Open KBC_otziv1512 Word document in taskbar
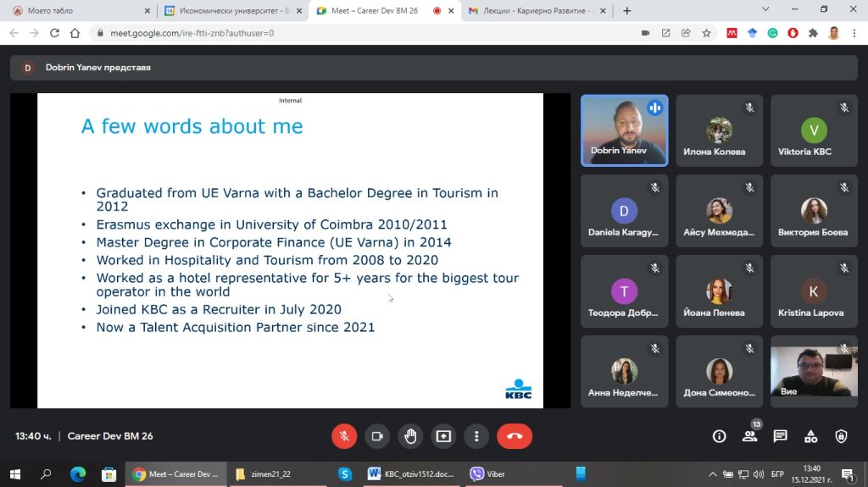The width and height of the screenshot is (868, 487). 411,474
